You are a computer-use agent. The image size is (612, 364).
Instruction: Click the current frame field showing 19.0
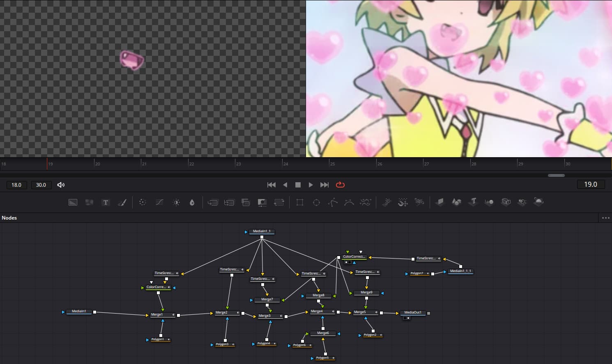coord(590,185)
